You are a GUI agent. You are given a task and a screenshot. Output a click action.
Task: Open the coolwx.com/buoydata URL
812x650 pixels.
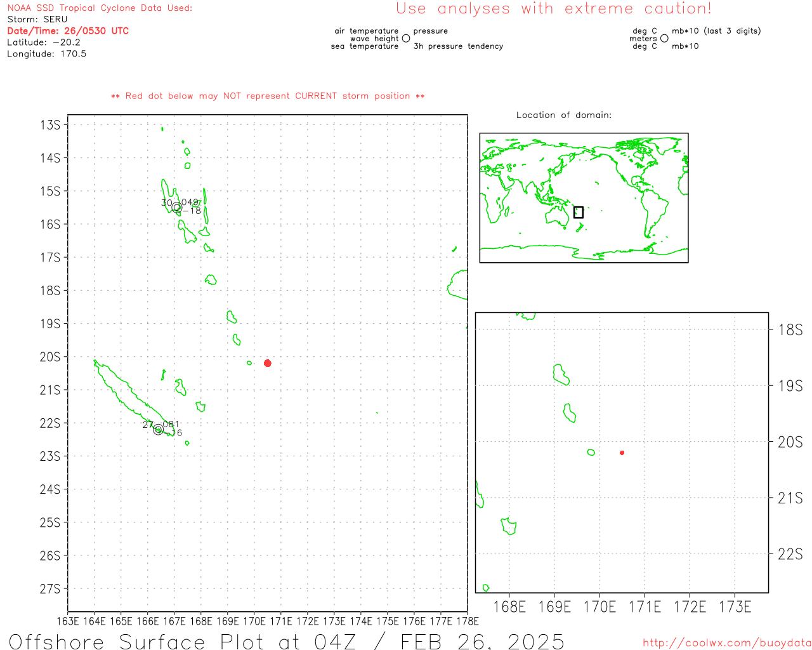pos(727,643)
